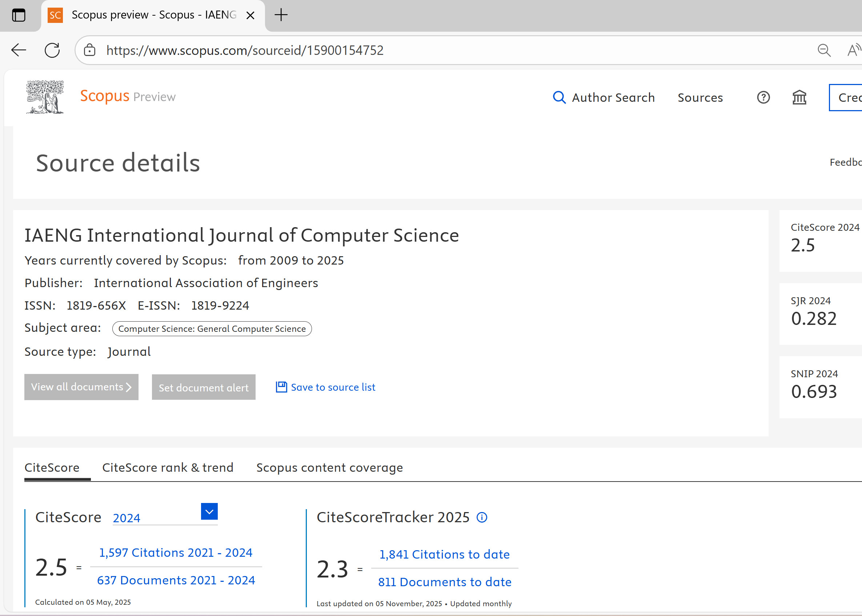Image resolution: width=862 pixels, height=616 pixels.
Task: Click the zoom magnifier in address bar
Action: tap(824, 50)
